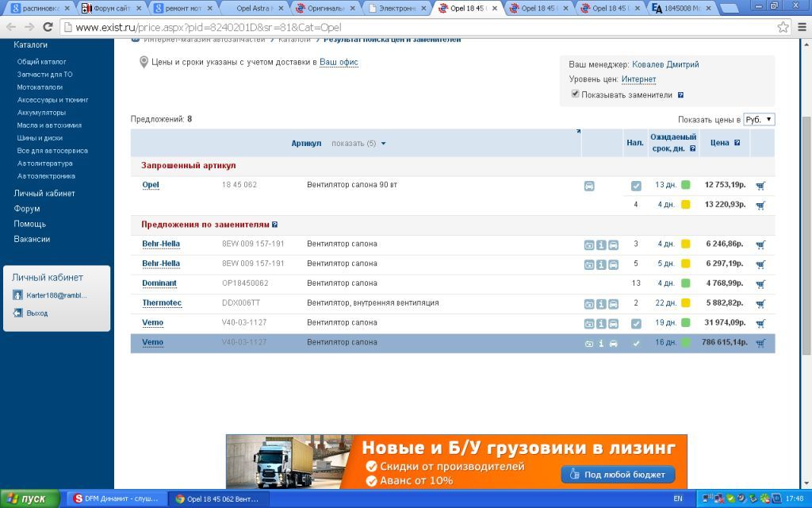The image size is (812, 508).
Task: Click Интернет price level link
Action: [x=638, y=79]
